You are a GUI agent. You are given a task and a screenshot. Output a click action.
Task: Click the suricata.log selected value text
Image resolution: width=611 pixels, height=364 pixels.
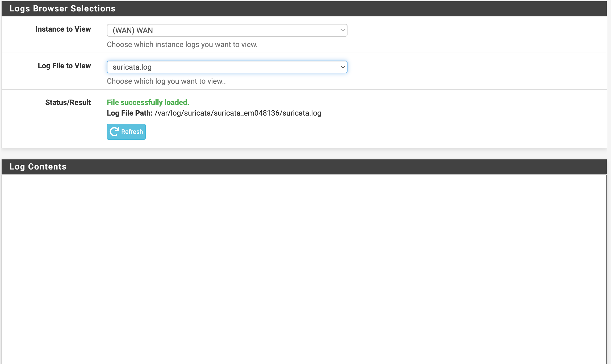[132, 67]
